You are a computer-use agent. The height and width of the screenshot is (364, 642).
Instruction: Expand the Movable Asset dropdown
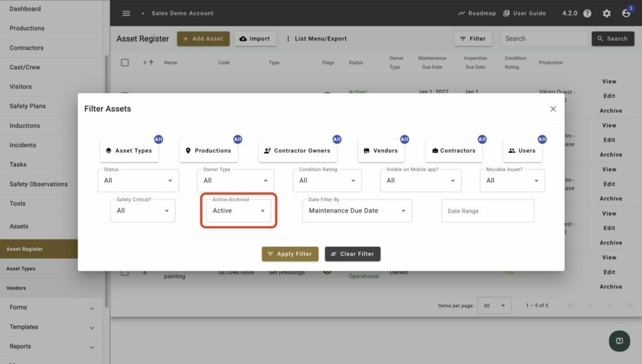(x=512, y=180)
